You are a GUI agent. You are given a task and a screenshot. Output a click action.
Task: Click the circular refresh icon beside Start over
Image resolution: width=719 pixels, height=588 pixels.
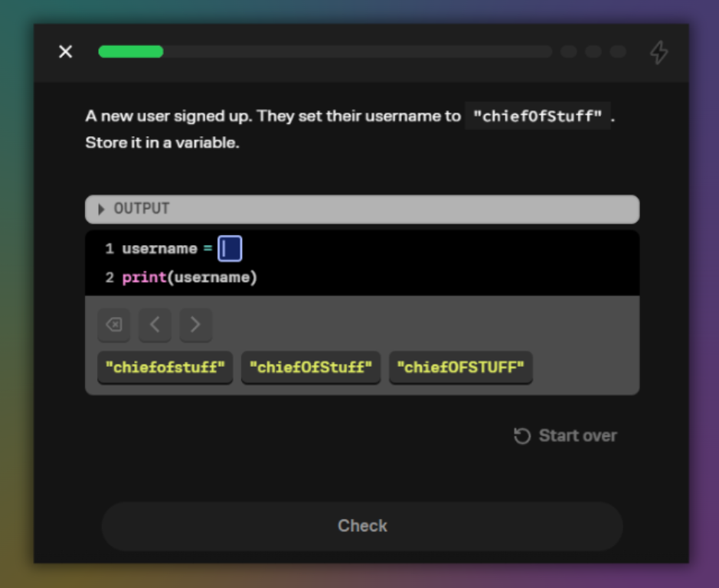coord(521,435)
